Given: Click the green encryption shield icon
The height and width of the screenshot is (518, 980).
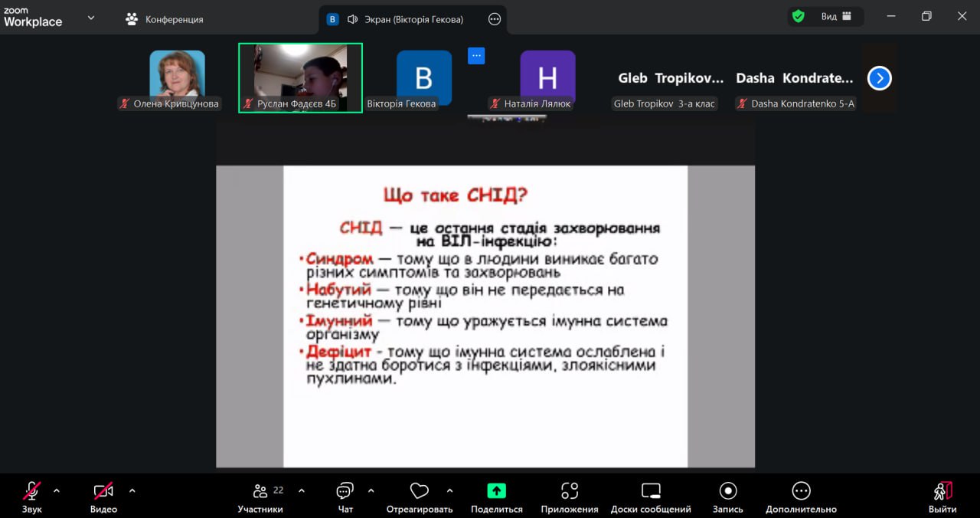Looking at the screenshot, I should coord(799,16).
